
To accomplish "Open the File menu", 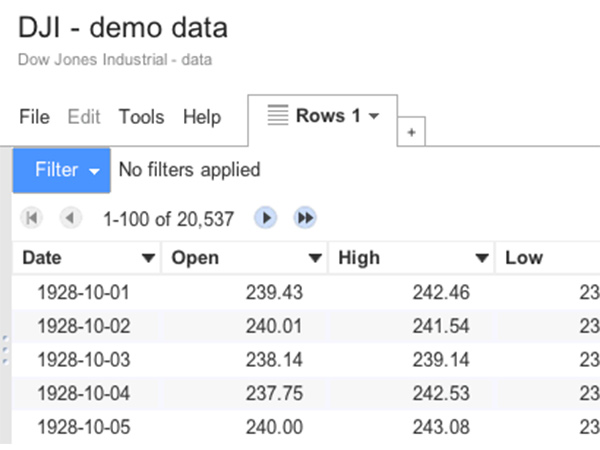I will 34,117.
